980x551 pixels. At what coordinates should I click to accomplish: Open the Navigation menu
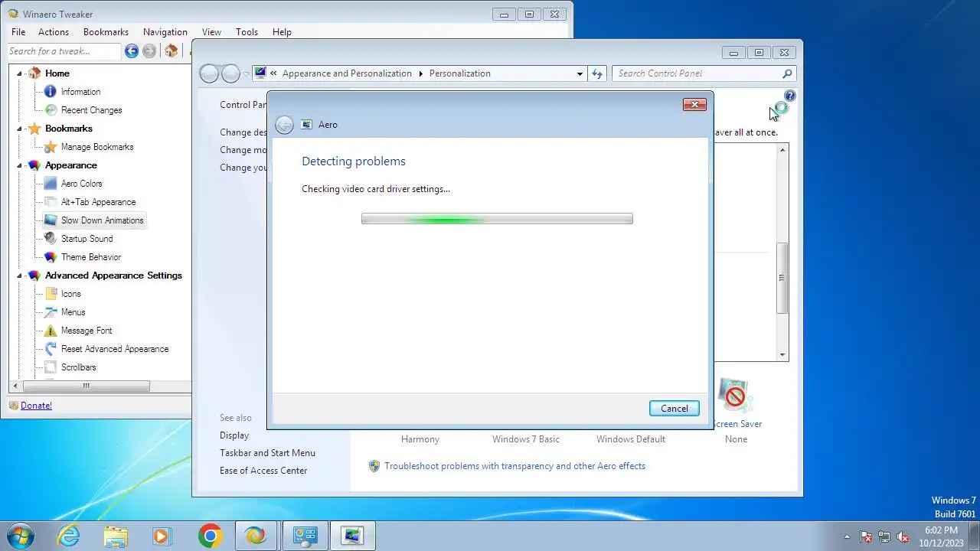[165, 32]
